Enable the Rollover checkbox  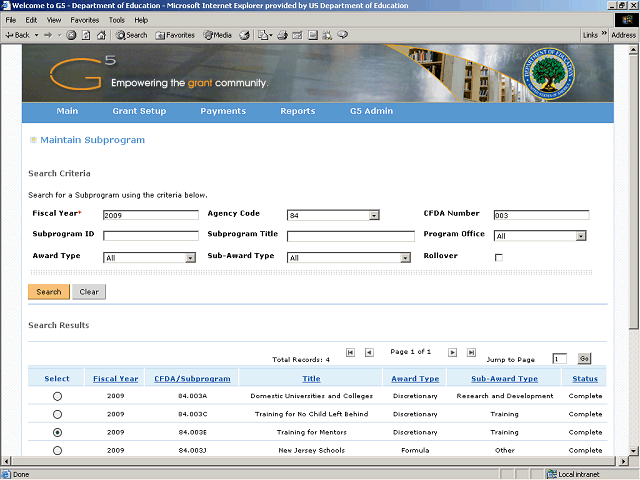point(499,258)
